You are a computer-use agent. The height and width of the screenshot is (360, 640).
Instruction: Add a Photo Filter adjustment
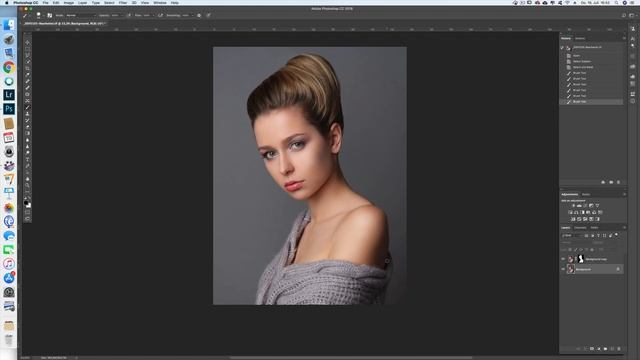588,212
